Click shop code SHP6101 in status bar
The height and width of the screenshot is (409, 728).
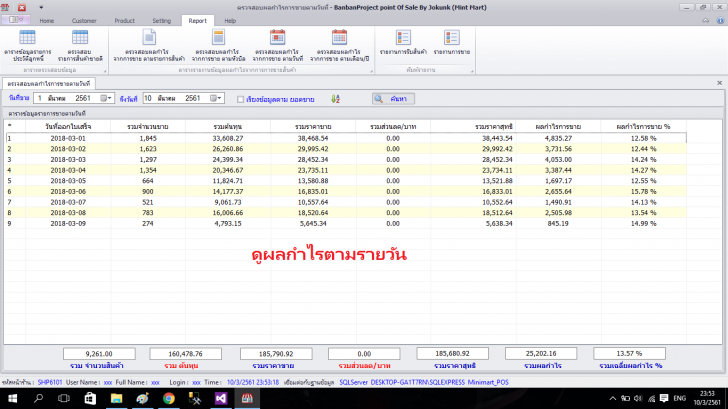[50, 383]
